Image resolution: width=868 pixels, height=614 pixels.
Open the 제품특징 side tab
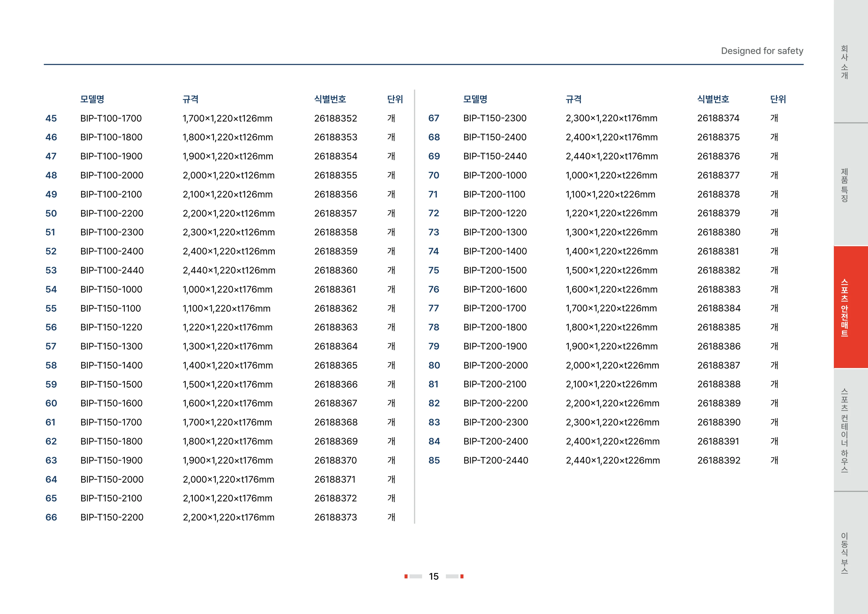tap(851, 185)
